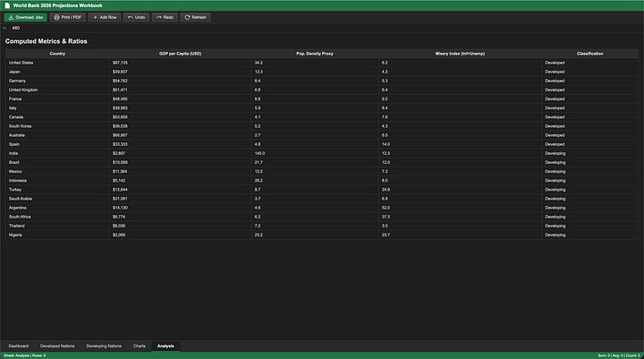Select the South Korea country cell
Screen dimensions: 644x359
point(57,126)
